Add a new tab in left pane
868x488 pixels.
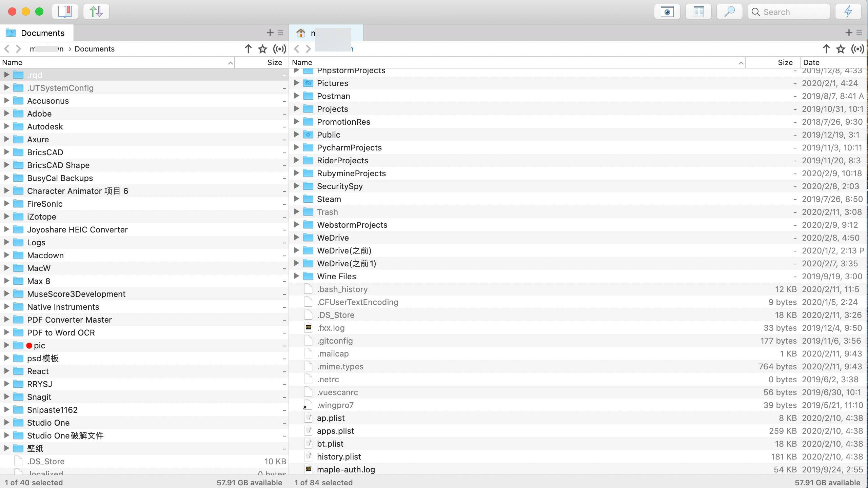270,33
